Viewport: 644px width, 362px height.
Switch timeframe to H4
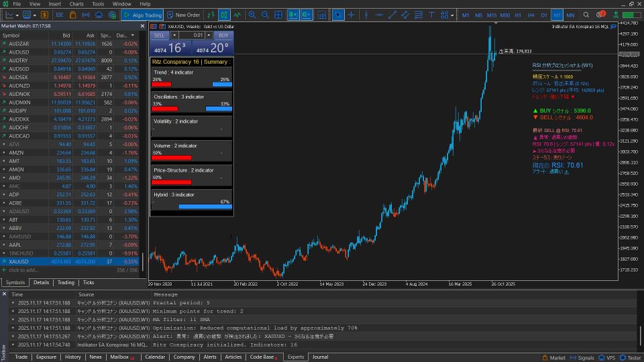[x=531, y=15]
